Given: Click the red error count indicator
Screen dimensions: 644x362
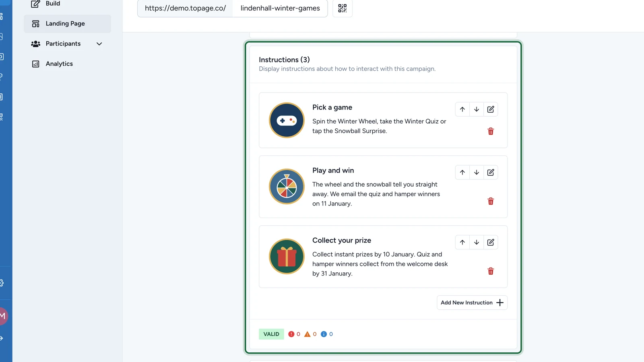Looking at the screenshot, I should [294, 334].
